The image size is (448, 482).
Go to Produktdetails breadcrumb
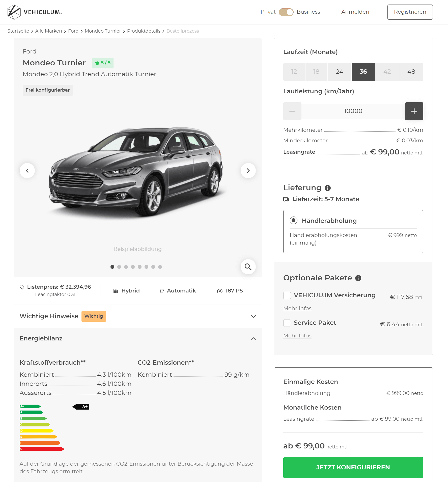point(144,31)
